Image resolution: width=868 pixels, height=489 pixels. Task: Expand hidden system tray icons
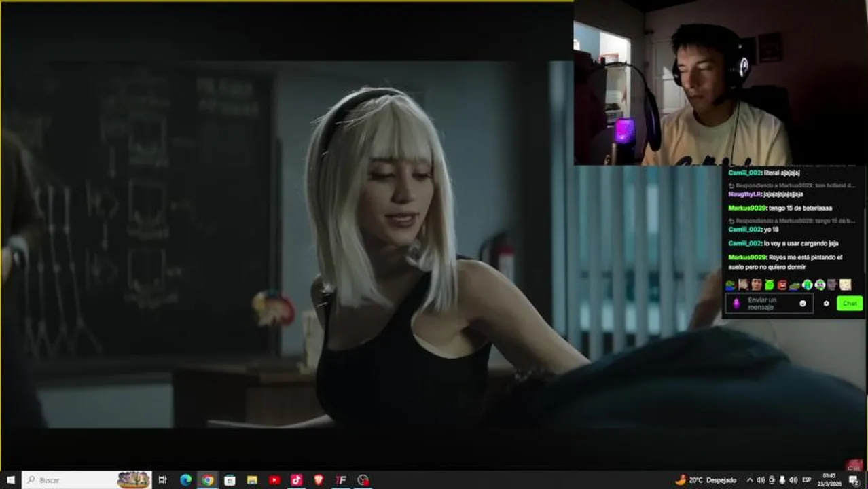coord(751,480)
